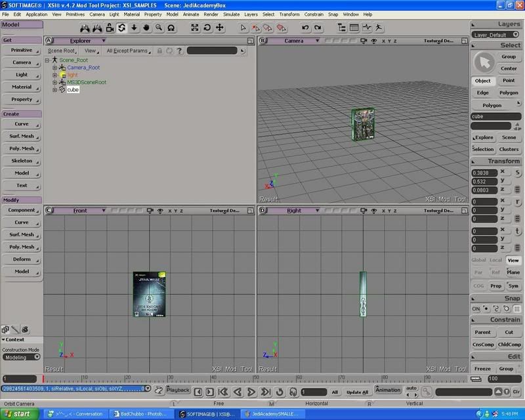Collapse the Scene_Root tree node
525x420 pixels.
tap(47, 60)
